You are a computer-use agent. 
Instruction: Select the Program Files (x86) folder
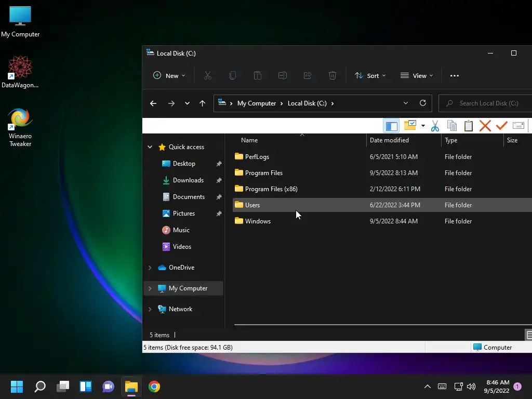coord(271,189)
